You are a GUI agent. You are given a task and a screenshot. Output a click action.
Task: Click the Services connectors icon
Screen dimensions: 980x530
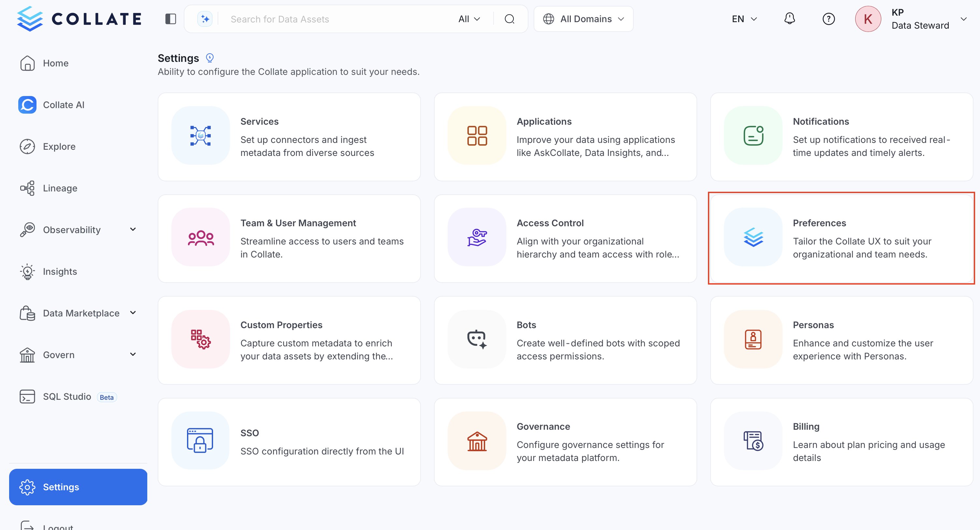click(x=200, y=135)
